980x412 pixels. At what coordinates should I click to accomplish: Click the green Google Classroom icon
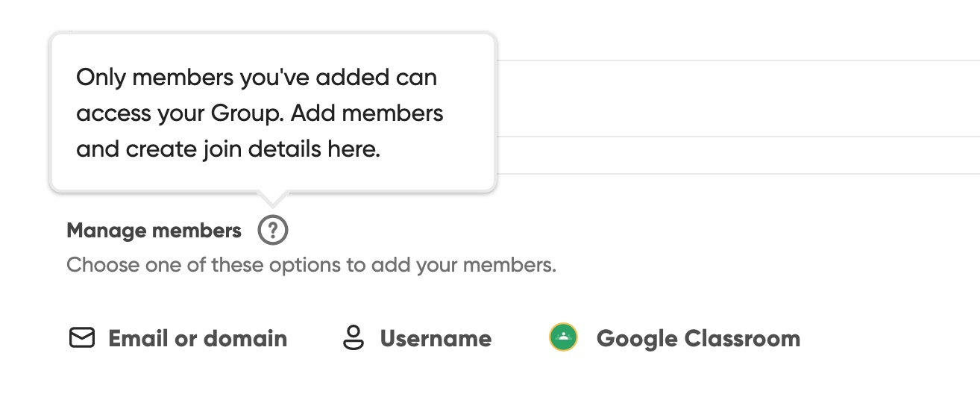(564, 337)
